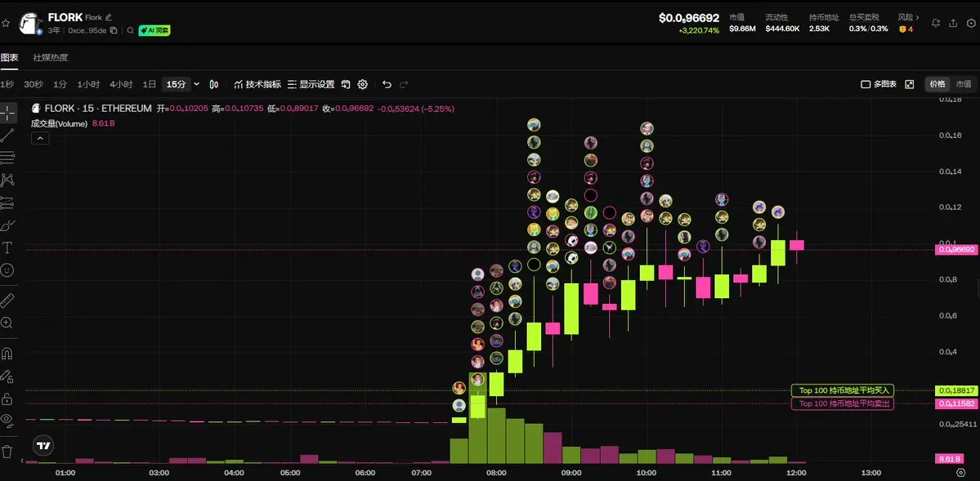980x481 pixels.
Task: Toggle stay-in-drawing-mode pencil lock
Action: coord(7,376)
